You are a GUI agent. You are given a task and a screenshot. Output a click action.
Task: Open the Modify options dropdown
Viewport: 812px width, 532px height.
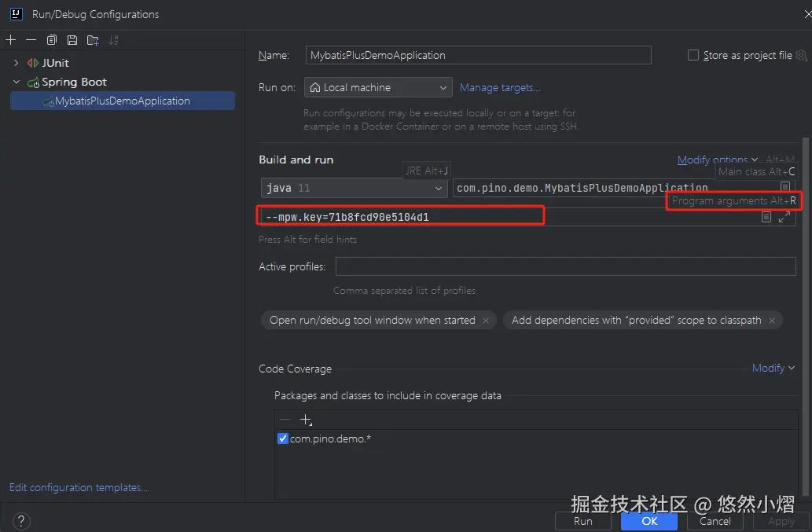(718, 160)
